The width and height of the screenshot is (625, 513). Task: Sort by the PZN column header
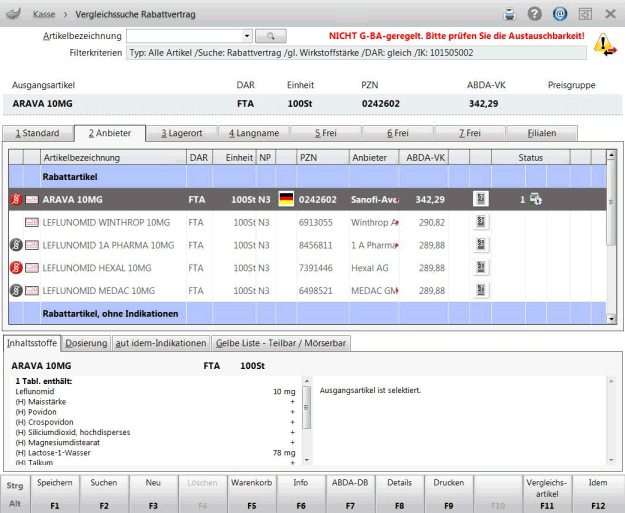[x=323, y=157]
